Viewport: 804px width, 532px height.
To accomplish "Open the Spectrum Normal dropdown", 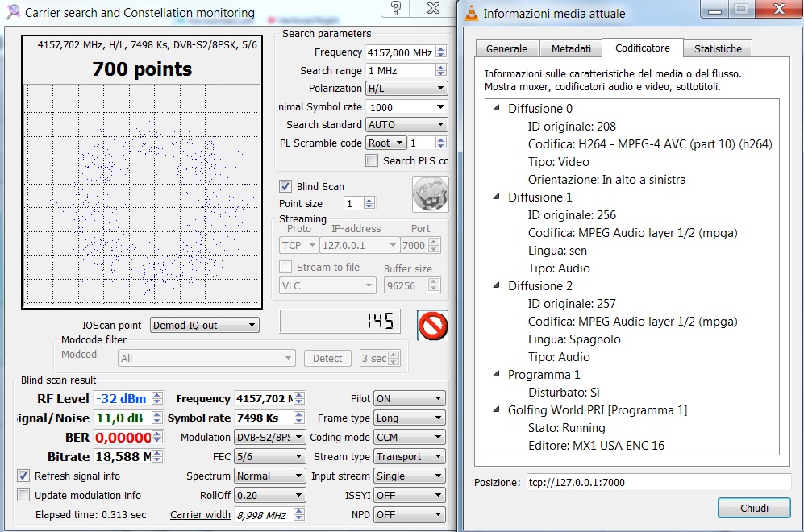I will [269, 476].
